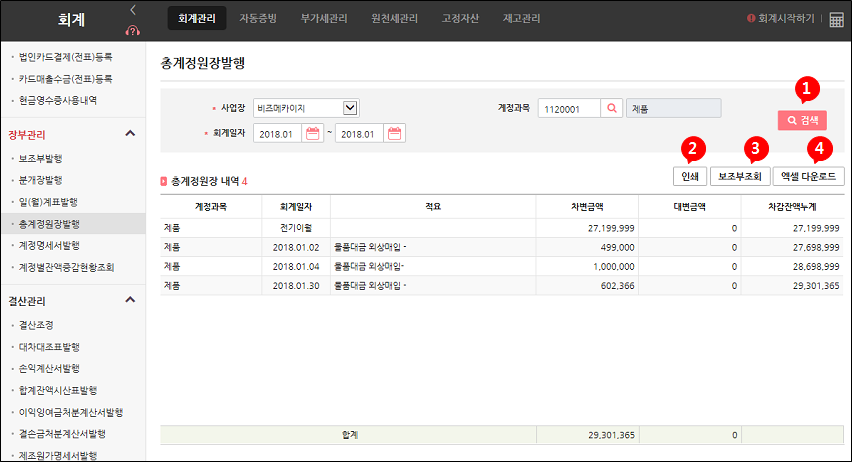This screenshot has height=462, width=852.
Task: Open 이익잉여금처분계산서발행 menu item
Action: (71, 413)
